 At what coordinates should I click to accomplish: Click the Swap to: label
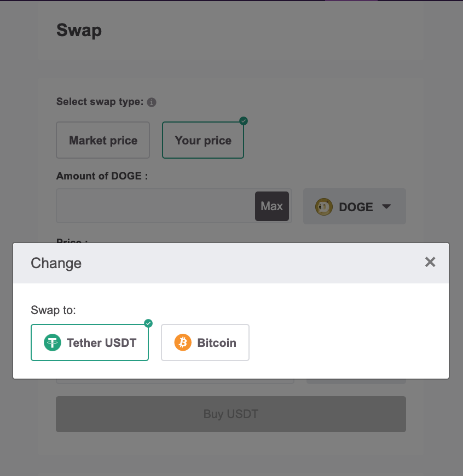(x=53, y=310)
